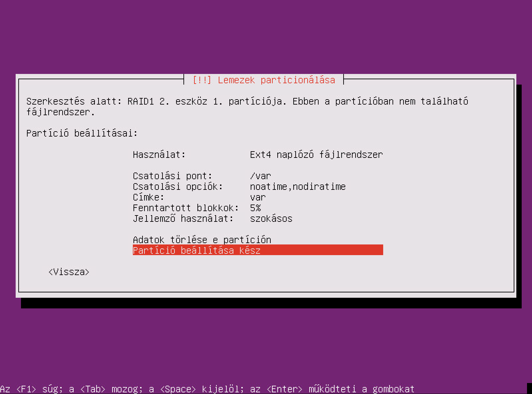Click the Szerkesztés alatt RAID1 description text

[x=247, y=107]
